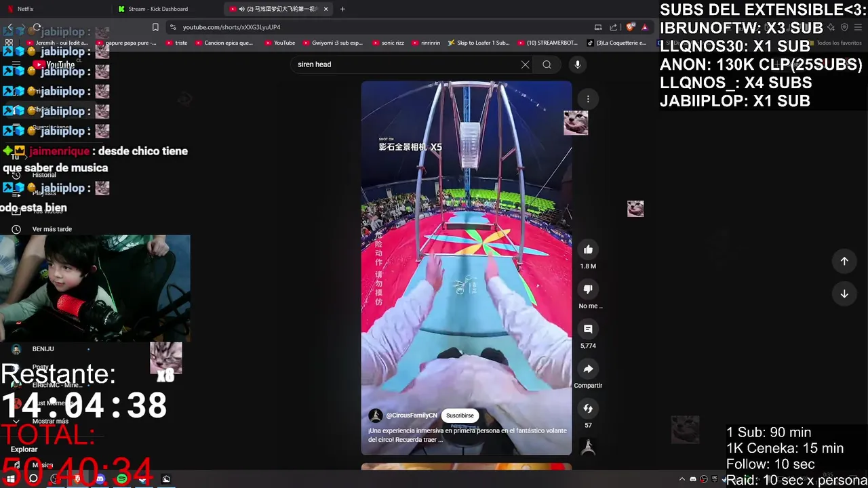Expand 'Mostrar más' subscriptions list
This screenshot has width=868, height=488.
[x=50, y=421]
